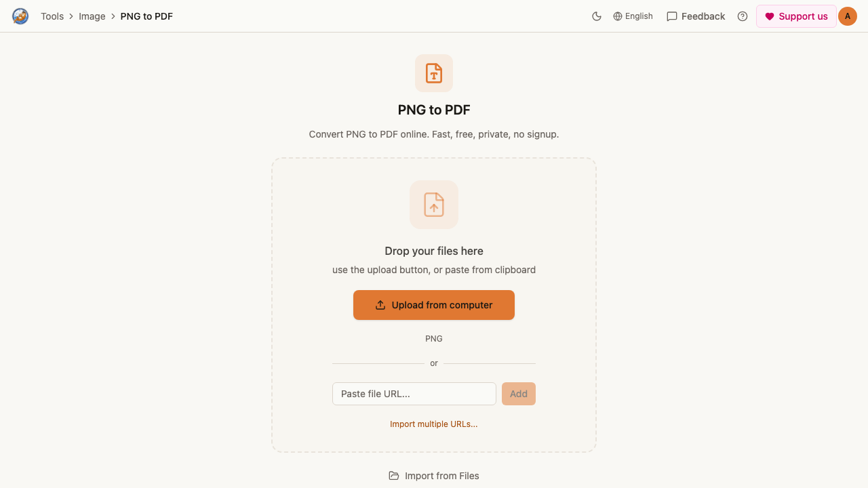Click the PNG to PDF breadcrumb
This screenshot has height=488, width=868.
[146, 16]
